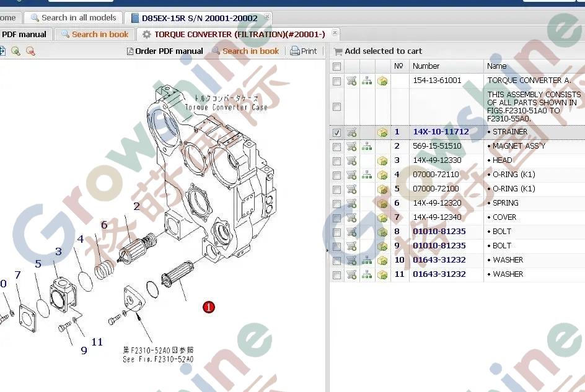Screen dimensions: 585x392
Task: Open assembly tree icon for MAGNET ASS'Y
Action: 367,146
